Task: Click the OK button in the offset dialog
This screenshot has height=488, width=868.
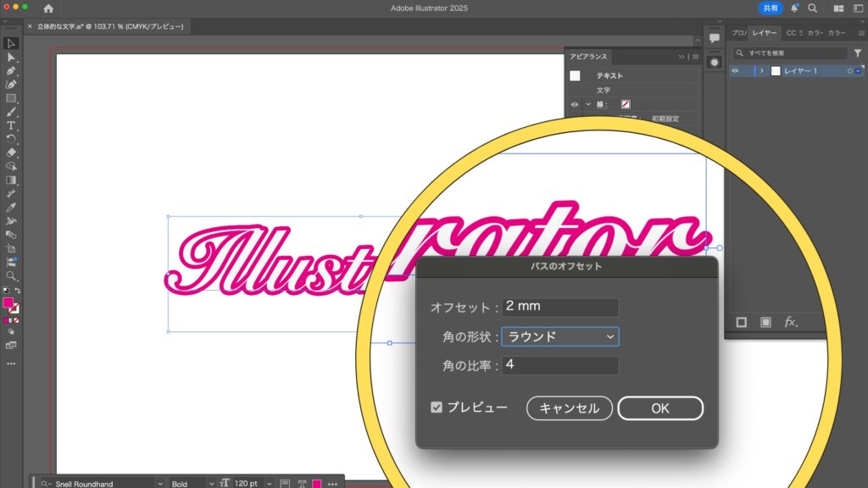Action: (659, 408)
